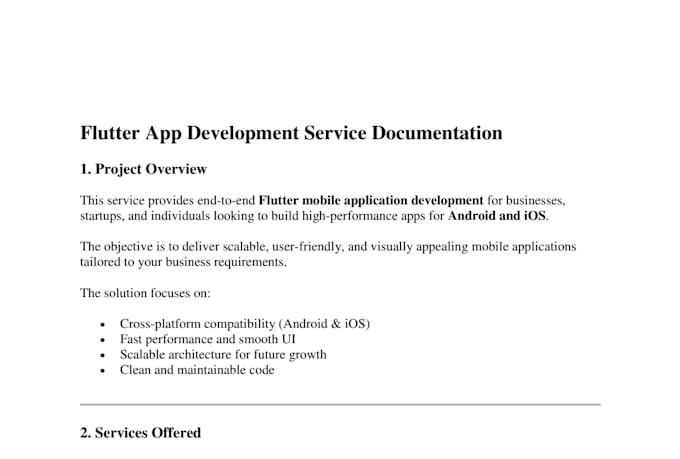Screen dimensions: 680x459
Task: Click the line starting 'The objective is to deliver'
Action: (328, 247)
